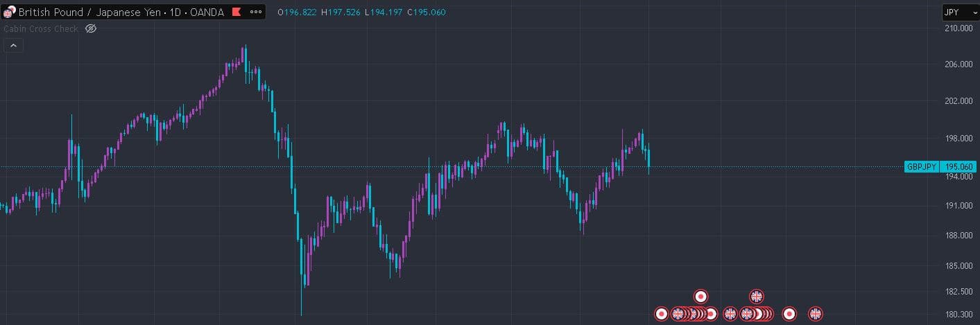This screenshot has height=325, width=980.
Task: Click the open value O196.822
Action: point(297,12)
